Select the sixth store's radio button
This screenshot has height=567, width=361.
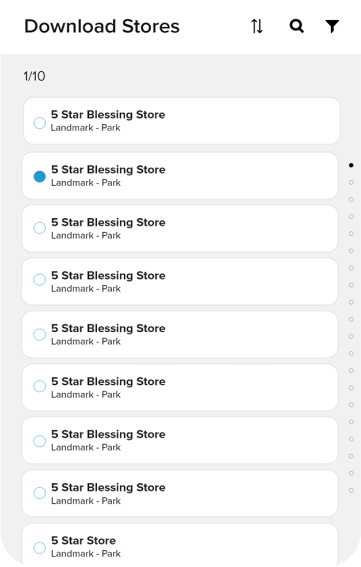coord(39,386)
